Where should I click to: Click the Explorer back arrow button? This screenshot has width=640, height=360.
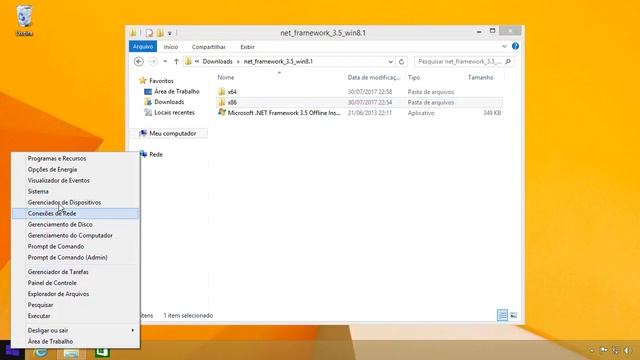tap(139, 62)
